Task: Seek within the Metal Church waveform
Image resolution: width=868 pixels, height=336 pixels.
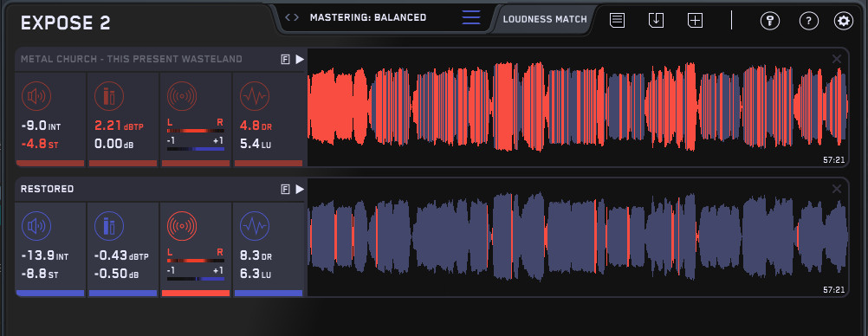Action: 578,107
